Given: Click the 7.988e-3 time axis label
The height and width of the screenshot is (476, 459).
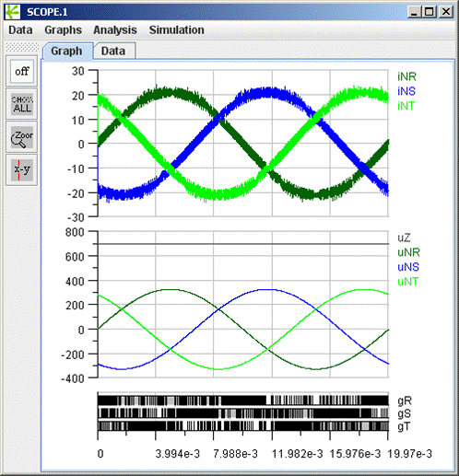Looking at the screenshot, I should pos(236,454).
